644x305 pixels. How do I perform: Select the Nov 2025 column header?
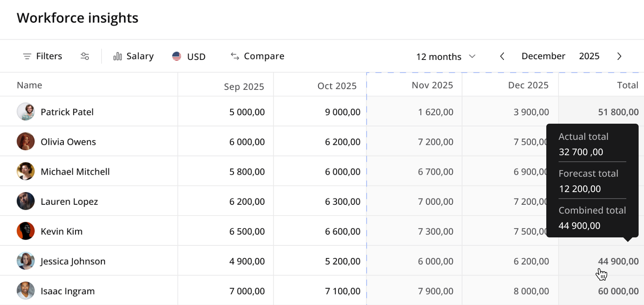432,85
